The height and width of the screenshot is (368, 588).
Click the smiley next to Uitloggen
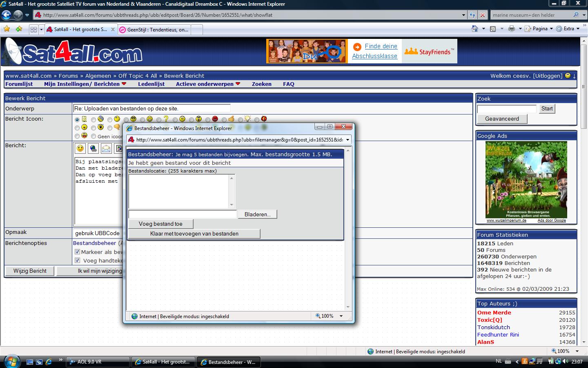(568, 76)
